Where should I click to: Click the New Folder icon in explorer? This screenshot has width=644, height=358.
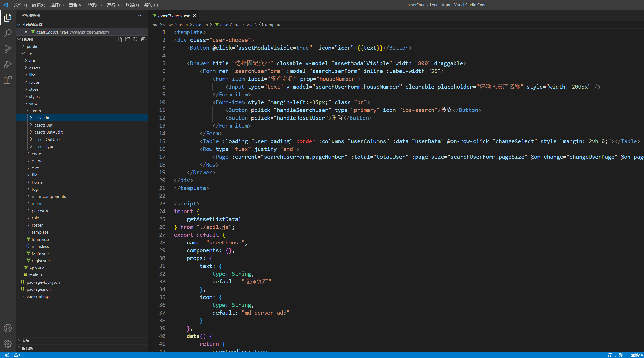[128, 39]
